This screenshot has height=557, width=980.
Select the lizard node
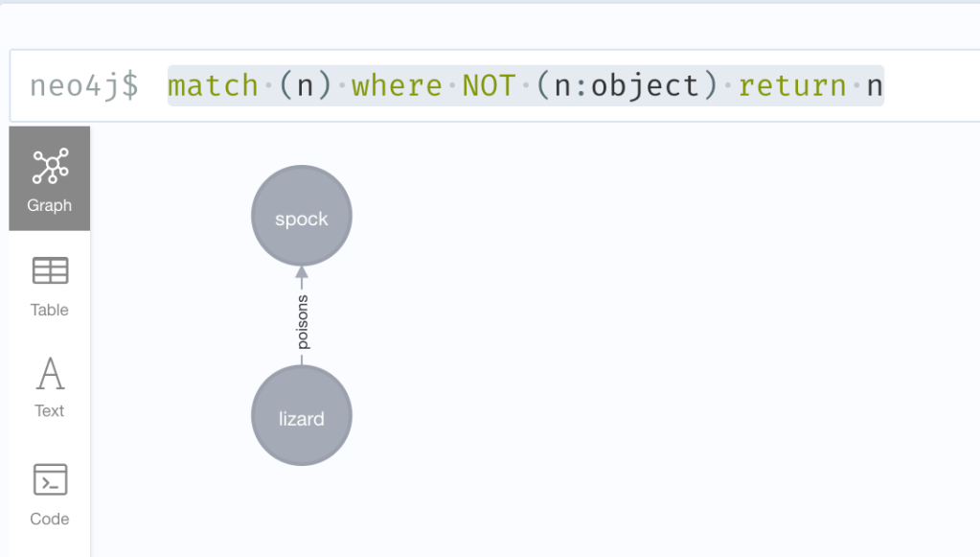302,416
